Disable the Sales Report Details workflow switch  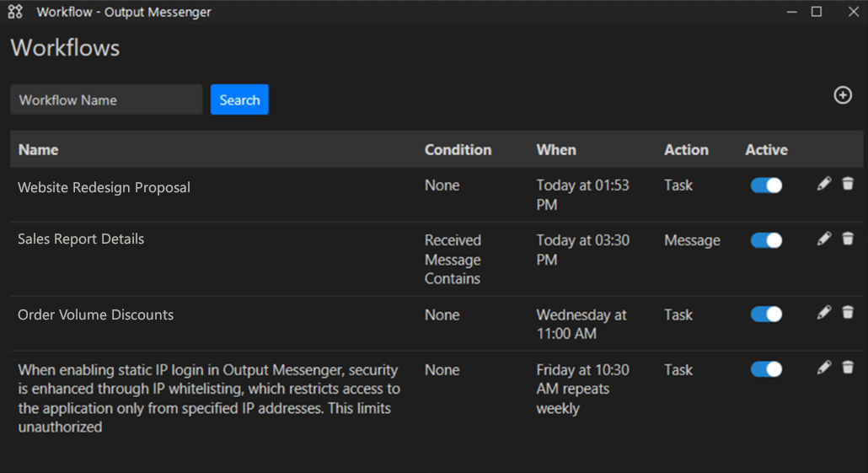[x=766, y=240]
